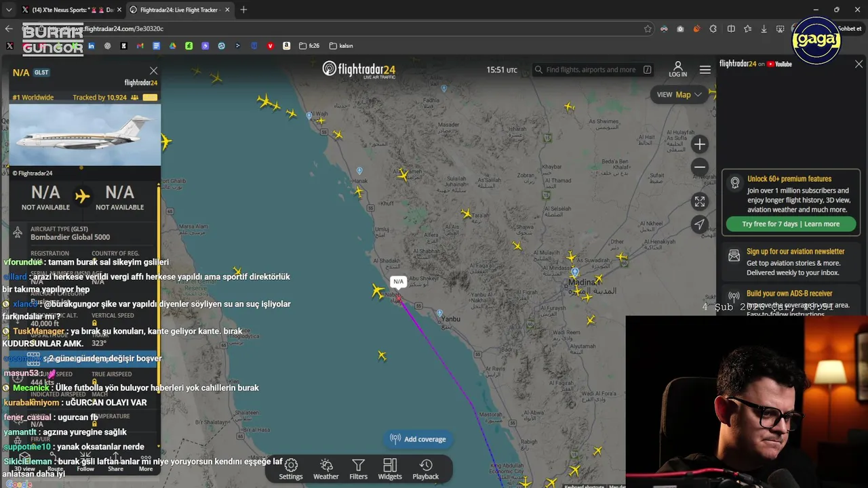Screen dimensions: 868x488
Task: Open the LOG IN account icon
Action: (x=677, y=69)
